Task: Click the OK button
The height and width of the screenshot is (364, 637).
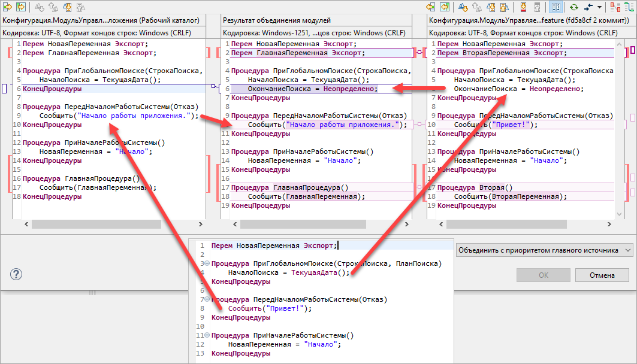Action: tap(543, 275)
